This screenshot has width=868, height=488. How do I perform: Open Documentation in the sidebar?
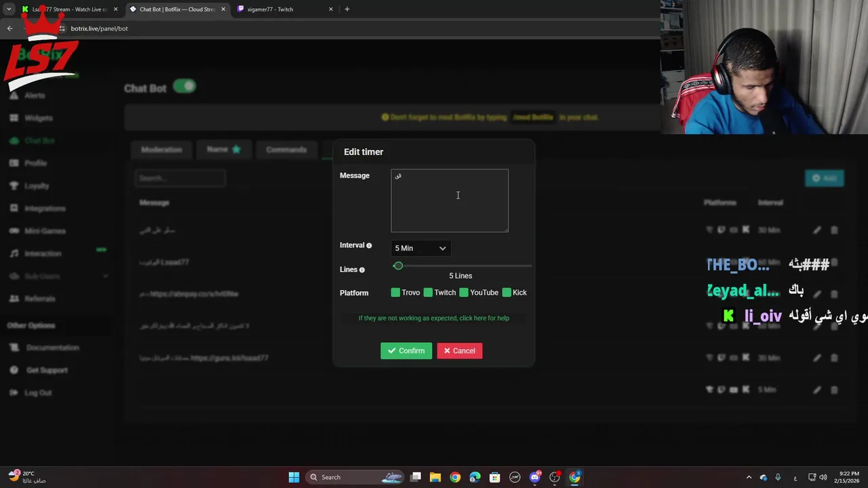point(53,348)
